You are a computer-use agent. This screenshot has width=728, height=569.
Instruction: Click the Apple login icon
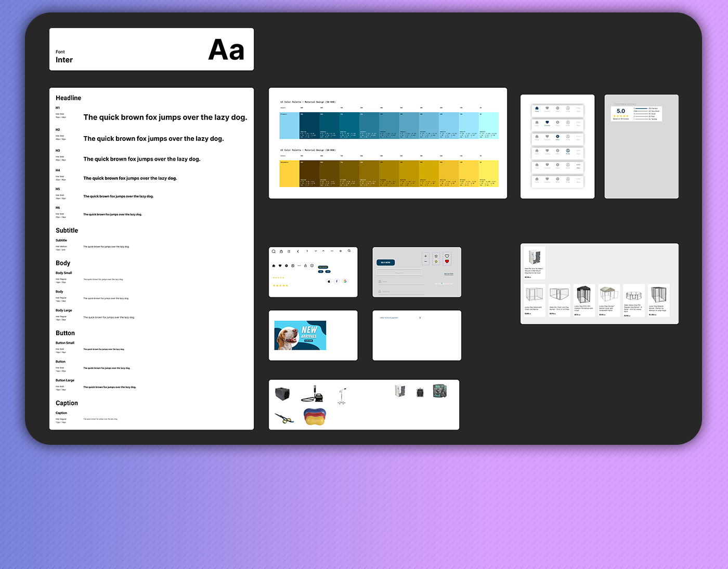pos(329,281)
